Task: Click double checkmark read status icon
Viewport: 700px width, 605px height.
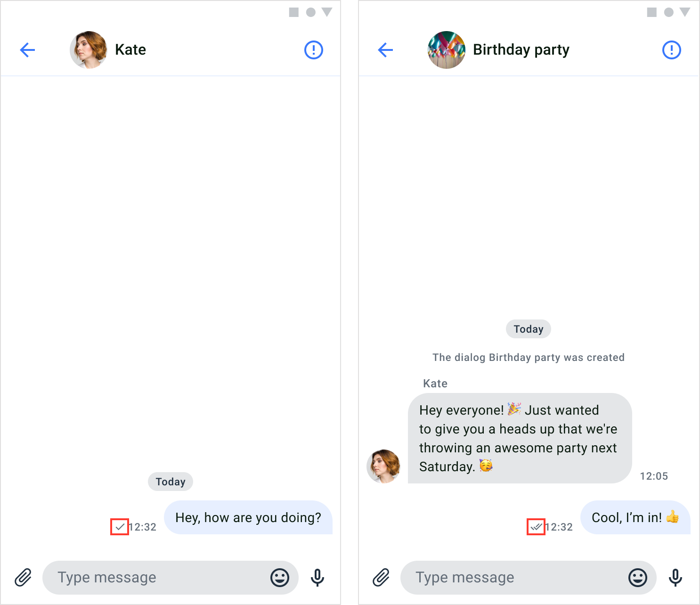Action: (x=536, y=527)
